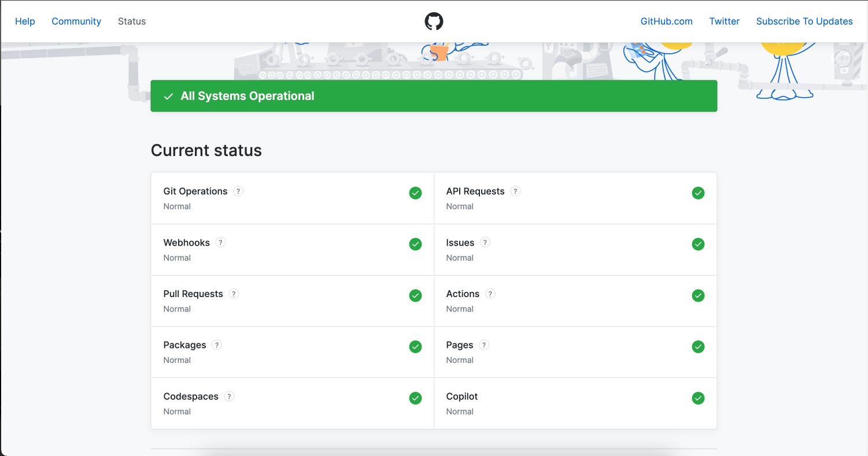The width and height of the screenshot is (868, 456).
Task: Click the Webhooks component name
Action: click(187, 243)
